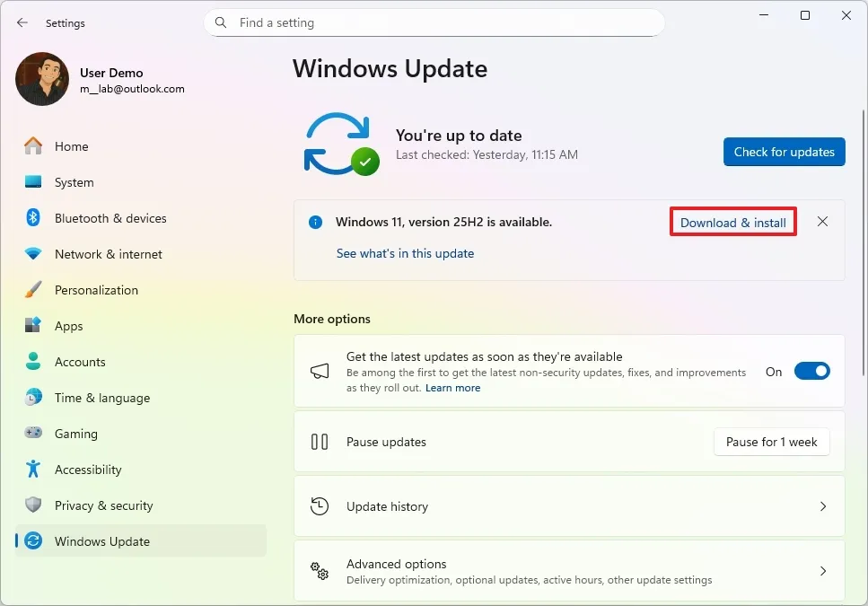Open Advanced options via its chevron
The height and width of the screenshot is (606, 868).
(822, 571)
